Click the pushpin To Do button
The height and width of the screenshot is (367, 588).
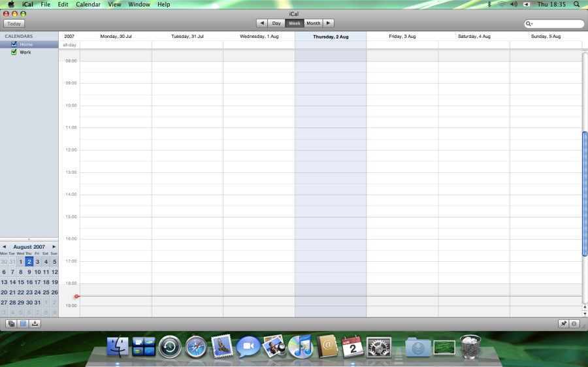coord(563,323)
